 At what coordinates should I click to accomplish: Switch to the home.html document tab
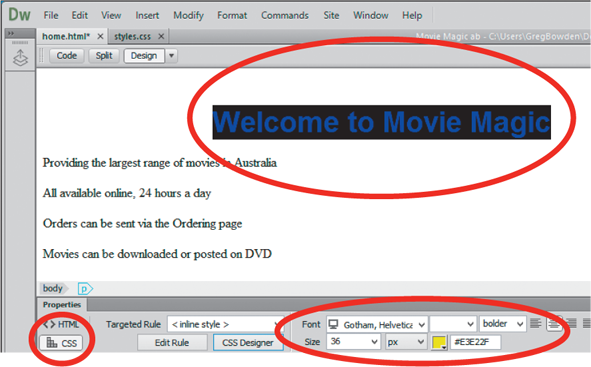66,37
